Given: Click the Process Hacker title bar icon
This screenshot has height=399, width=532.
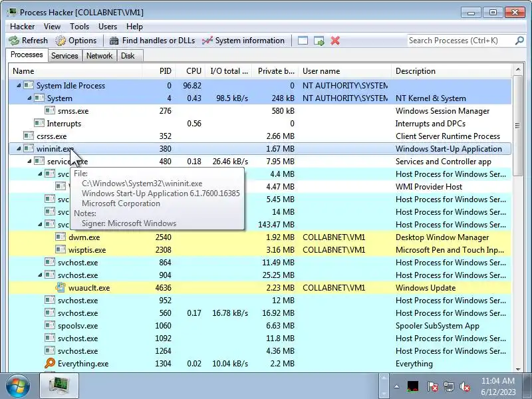Looking at the screenshot, I should click(x=12, y=12).
